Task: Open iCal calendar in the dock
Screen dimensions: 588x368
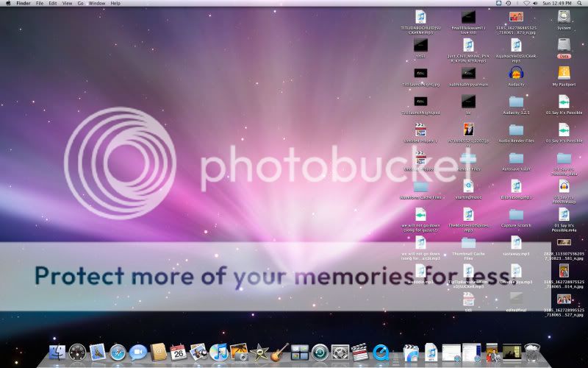Action: [178, 353]
